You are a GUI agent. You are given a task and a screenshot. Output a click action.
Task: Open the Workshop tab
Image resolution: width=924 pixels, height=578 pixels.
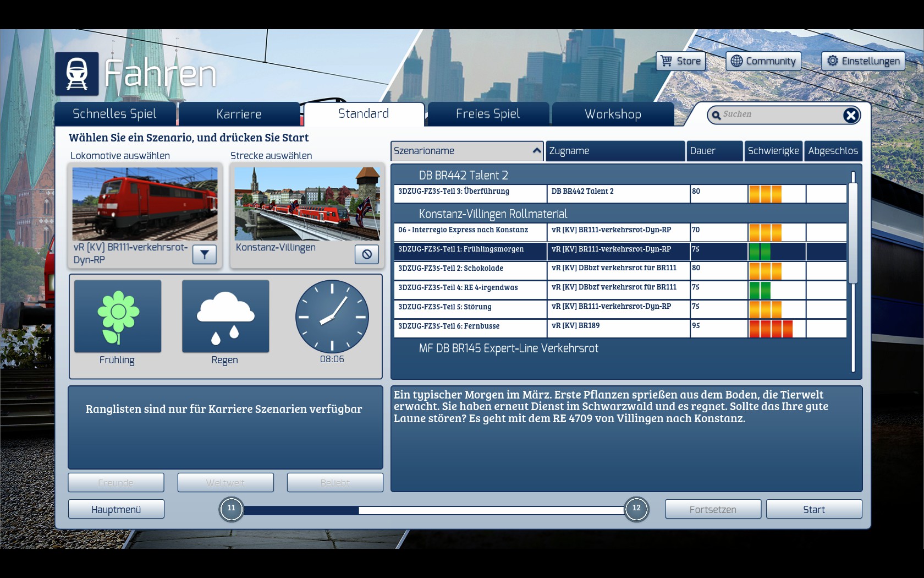tap(613, 114)
